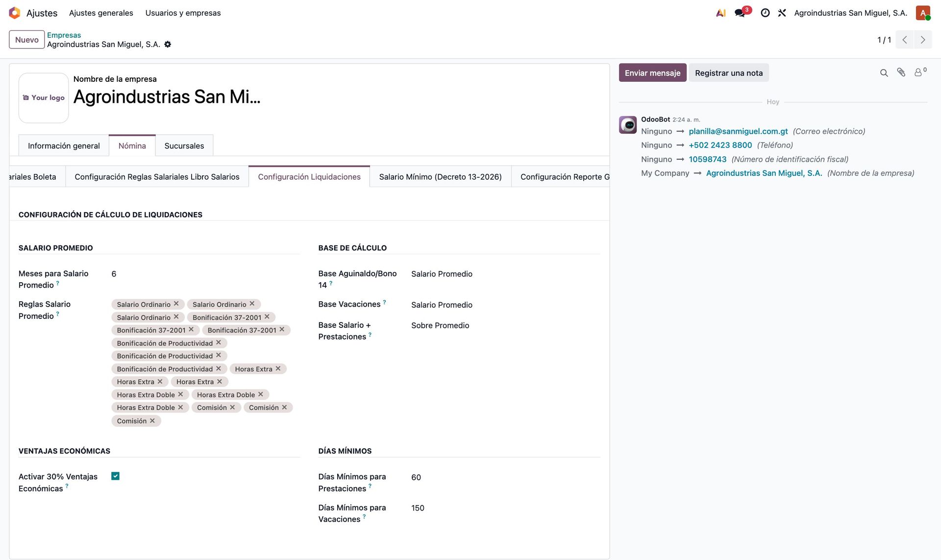Open the Base Vacaciones dropdown

click(505, 305)
